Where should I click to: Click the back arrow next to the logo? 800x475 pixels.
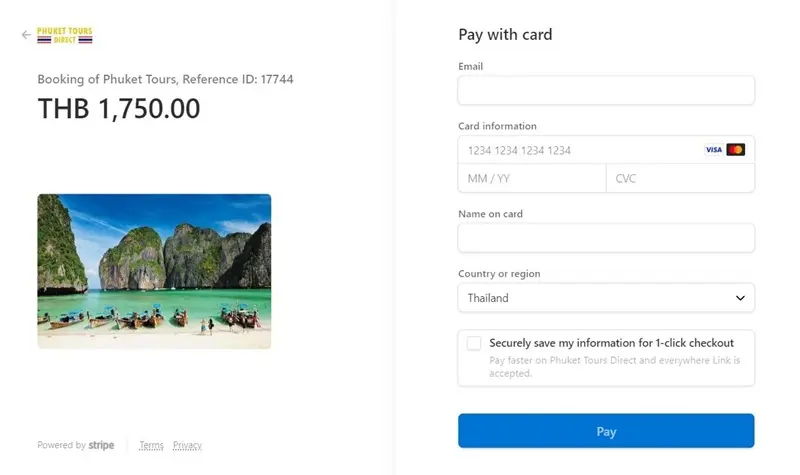(26, 35)
